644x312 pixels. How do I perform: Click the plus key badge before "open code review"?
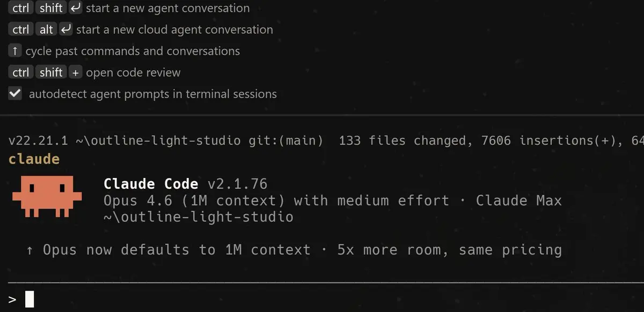(75, 72)
